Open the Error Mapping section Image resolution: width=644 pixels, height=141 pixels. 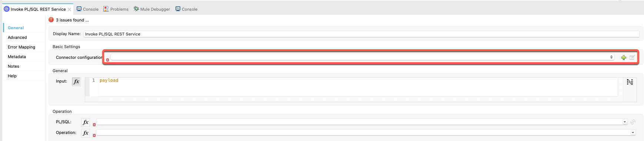tap(21, 47)
